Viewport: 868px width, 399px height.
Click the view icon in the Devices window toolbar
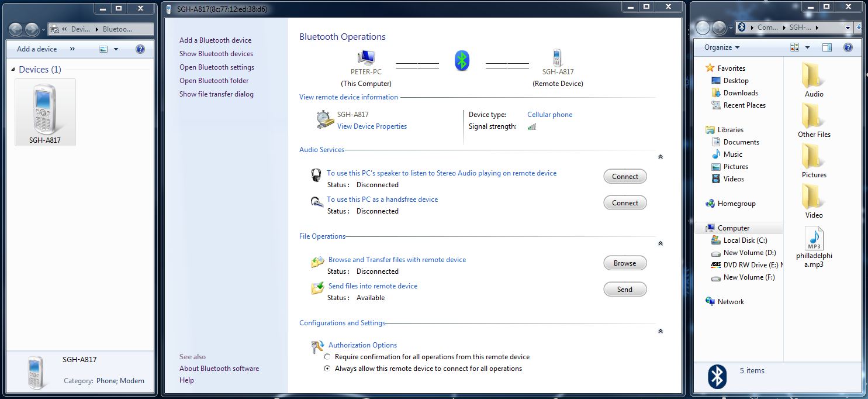(103, 49)
